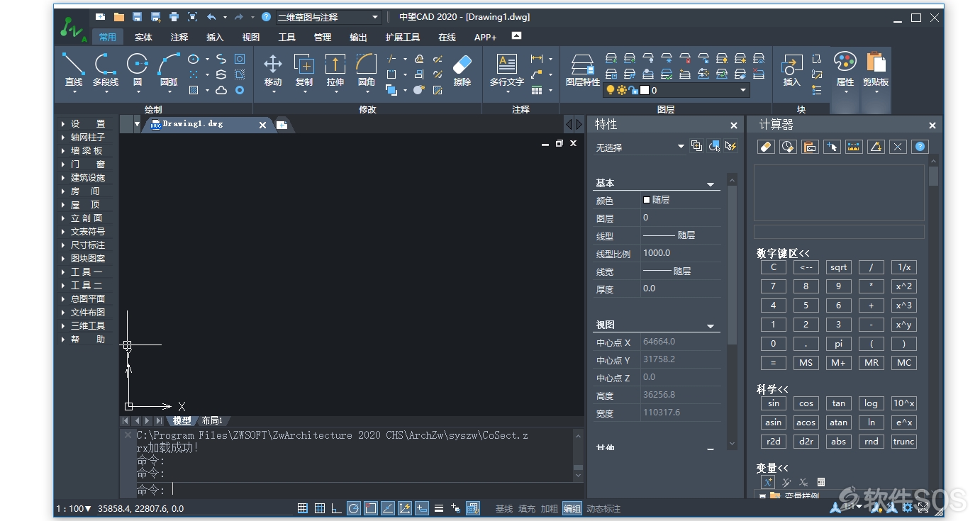Viewport: 980px width, 521px height.
Task: Activate the 移动 move tool
Action: coord(273,69)
